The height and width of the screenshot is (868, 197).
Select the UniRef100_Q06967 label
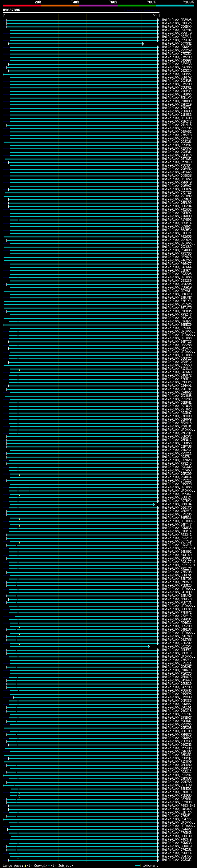coord(176,186)
